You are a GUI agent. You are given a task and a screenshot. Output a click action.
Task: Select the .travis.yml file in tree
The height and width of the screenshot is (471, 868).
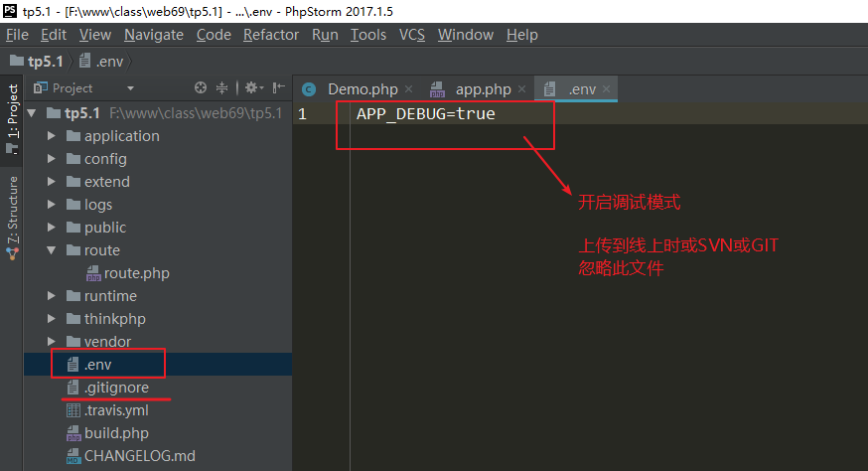click(x=107, y=410)
